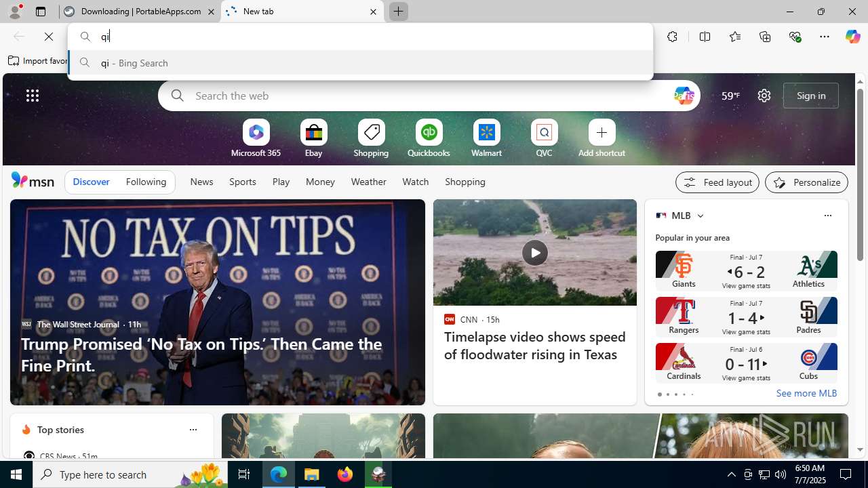Open the volume control in system tray
This screenshot has width=868, height=488.
781,474
